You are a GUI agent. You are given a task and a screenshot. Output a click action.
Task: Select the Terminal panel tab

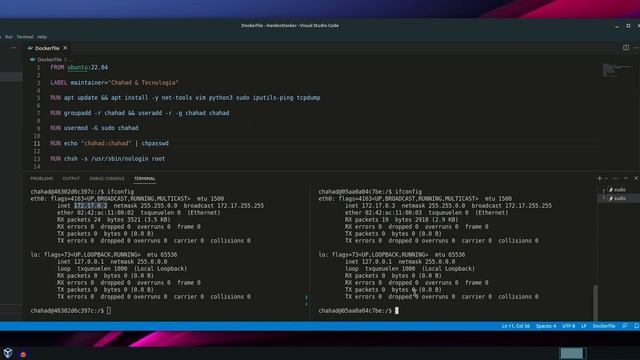point(144,179)
